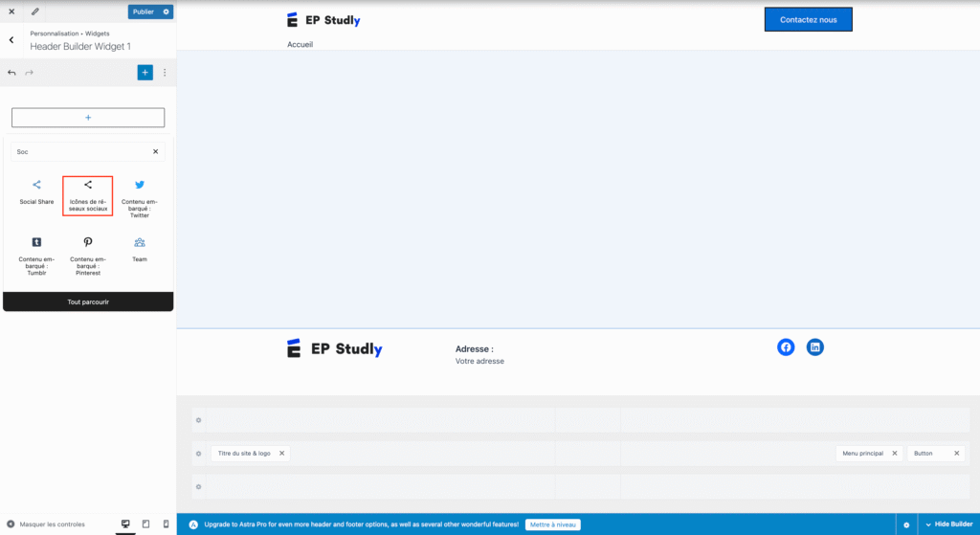Click the 'Tout parcourir' button
Viewport: 980px width, 535px height.
pyautogui.click(x=88, y=301)
